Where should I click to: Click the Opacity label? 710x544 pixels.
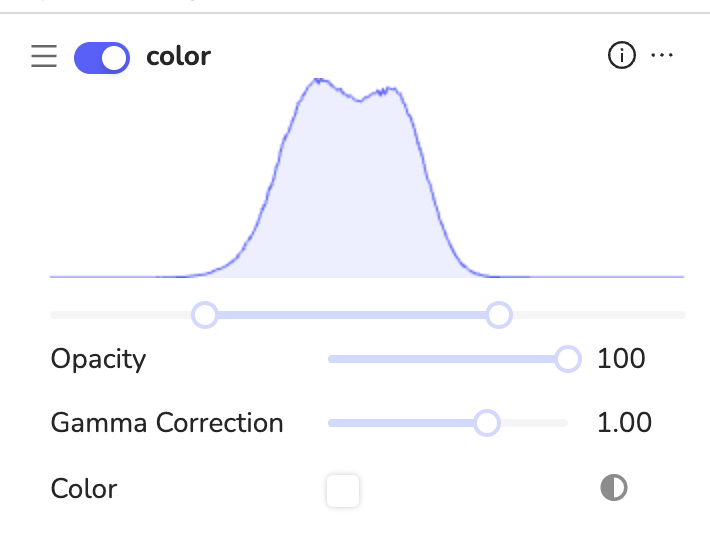click(x=98, y=358)
